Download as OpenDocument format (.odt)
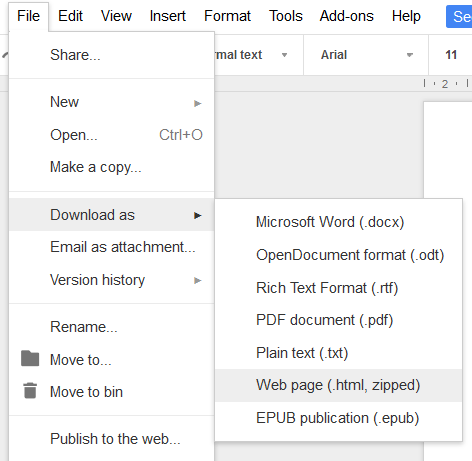 click(x=339, y=255)
